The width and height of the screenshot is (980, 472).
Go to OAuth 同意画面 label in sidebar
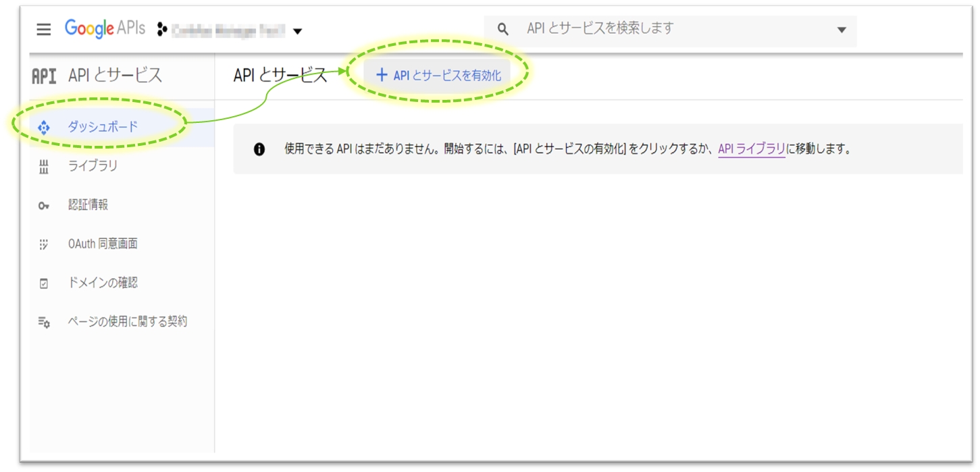coord(103,244)
